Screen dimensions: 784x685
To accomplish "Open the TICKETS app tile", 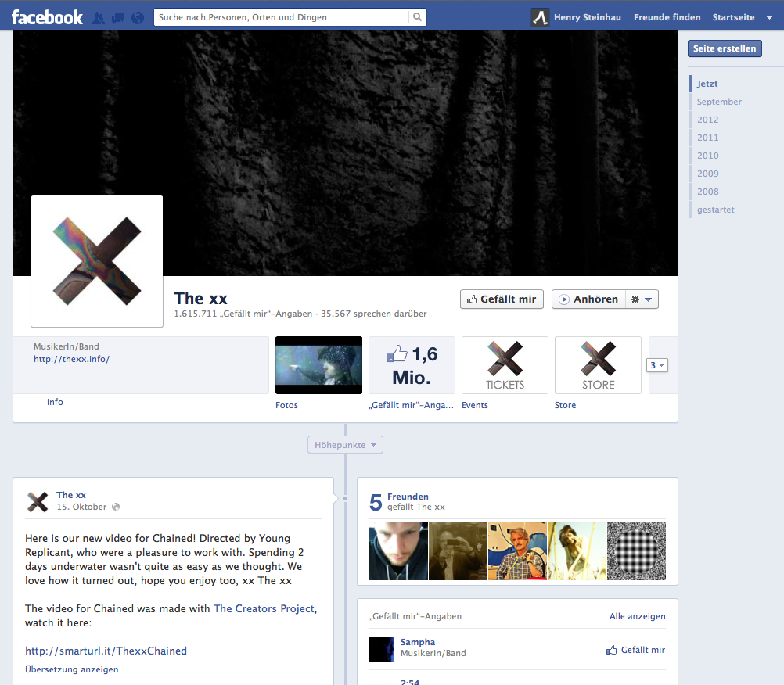I will click(505, 365).
